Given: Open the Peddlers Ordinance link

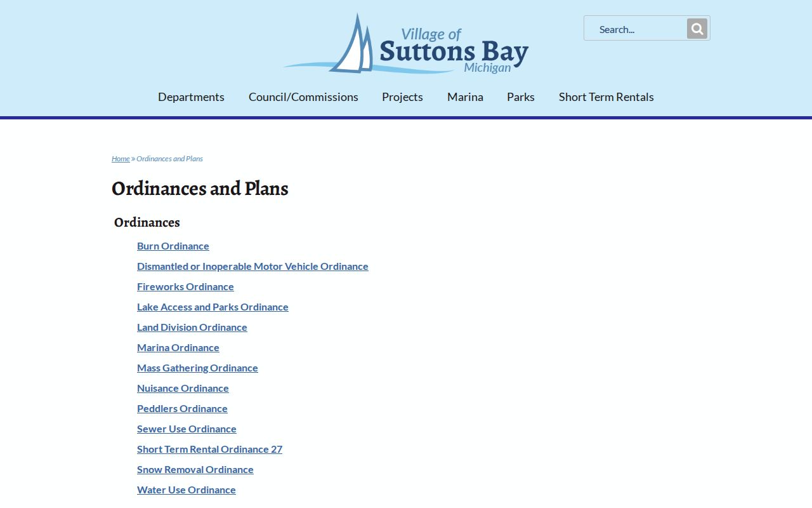Looking at the screenshot, I should tap(182, 408).
